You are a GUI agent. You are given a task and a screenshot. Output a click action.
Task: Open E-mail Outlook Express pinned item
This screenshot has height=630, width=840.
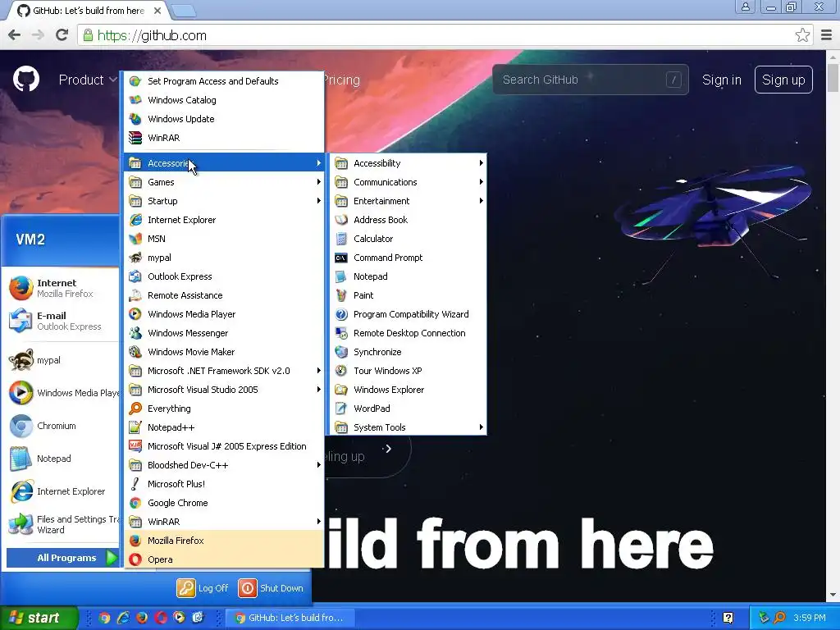(x=62, y=321)
